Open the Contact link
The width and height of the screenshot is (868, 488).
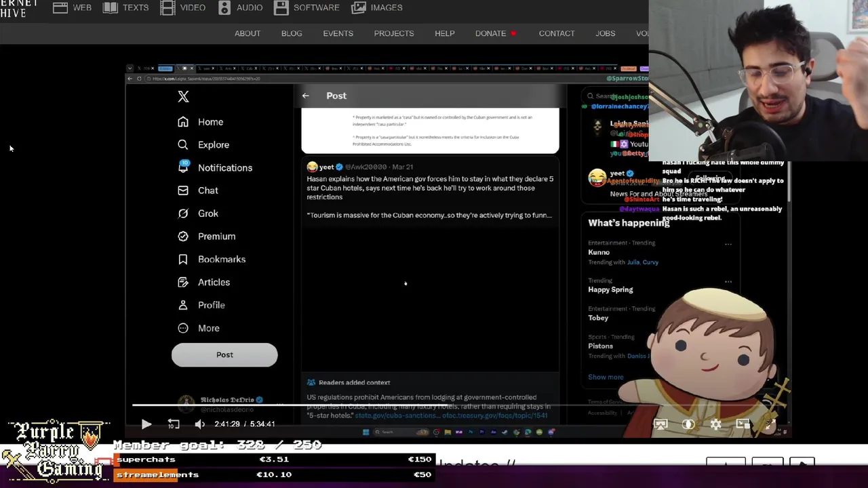click(557, 33)
